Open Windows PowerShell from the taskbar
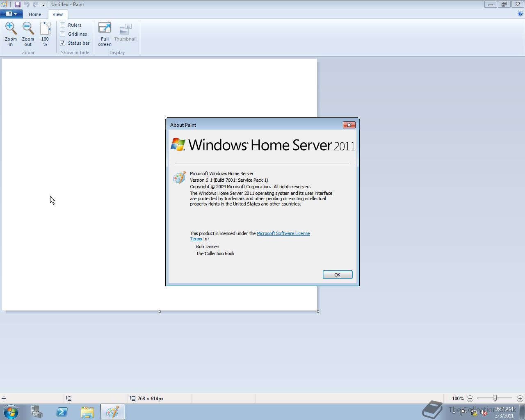The width and height of the screenshot is (525, 420). point(62,412)
